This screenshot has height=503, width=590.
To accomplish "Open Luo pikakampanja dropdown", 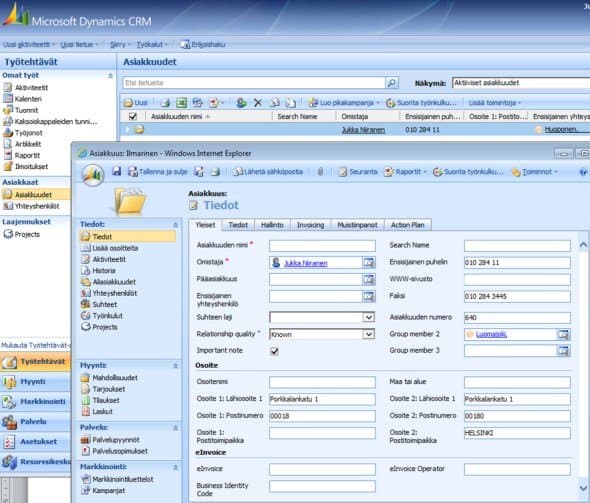I will click(x=344, y=103).
